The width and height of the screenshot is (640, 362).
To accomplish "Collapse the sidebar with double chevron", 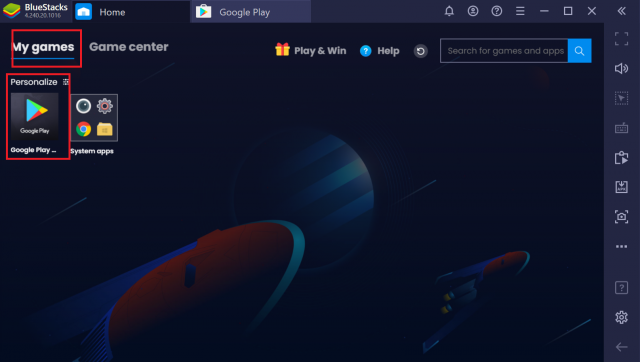I will (x=621, y=11).
